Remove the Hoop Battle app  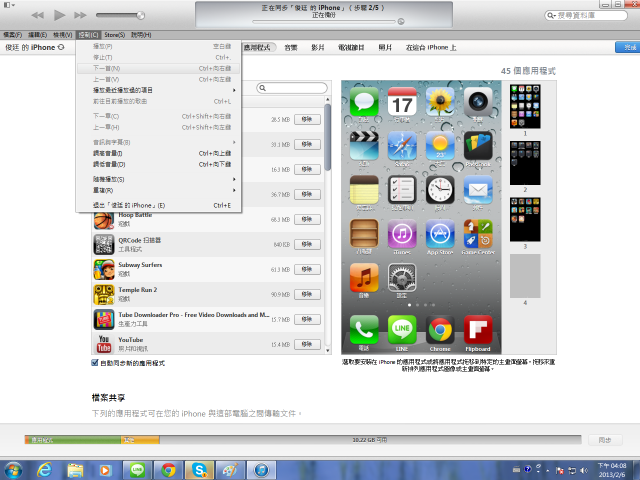pos(307,220)
